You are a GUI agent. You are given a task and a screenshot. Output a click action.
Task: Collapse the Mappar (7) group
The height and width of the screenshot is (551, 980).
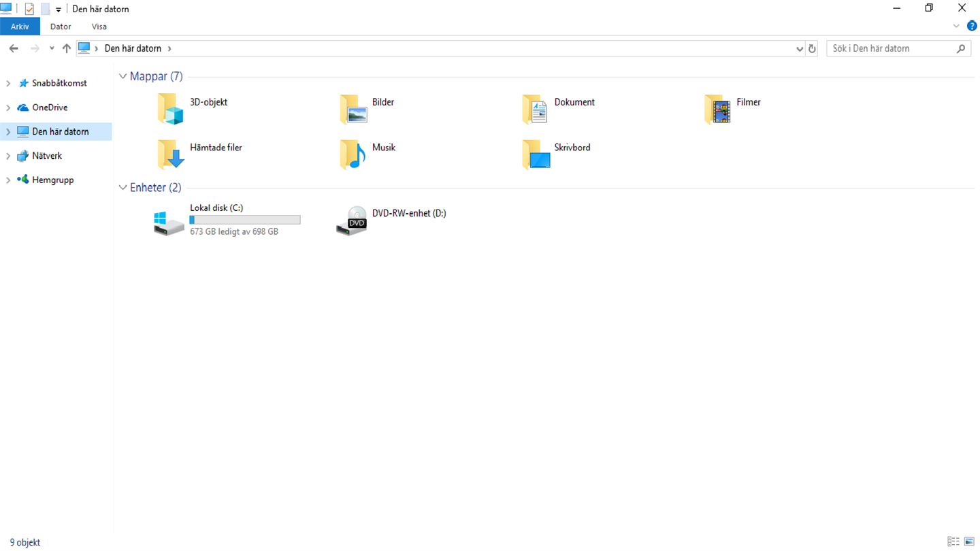pos(122,76)
